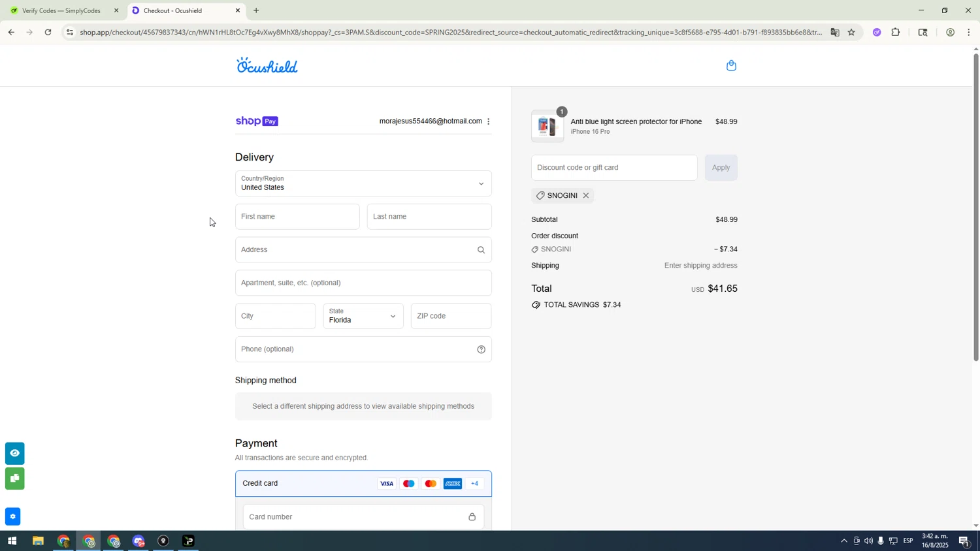Open the taskbar volume control
Viewport: 980px width, 551px height.
coord(868,541)
